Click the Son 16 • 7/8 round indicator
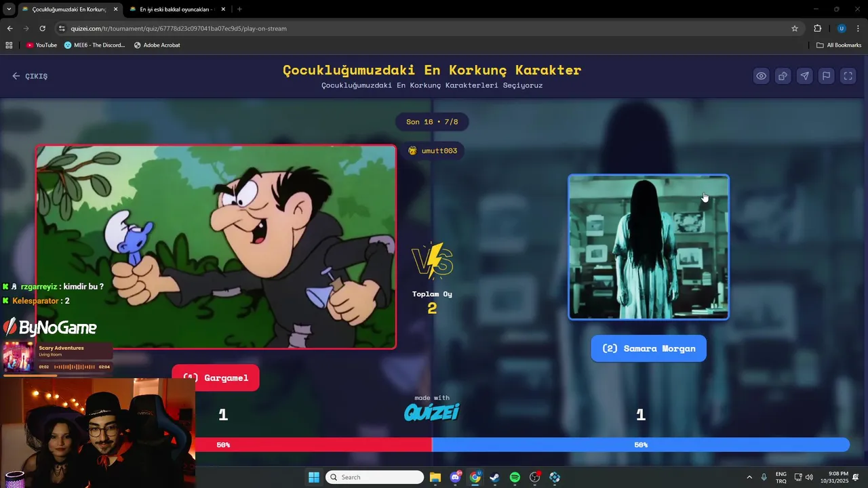This screenshot has width=868, height=488. click(432, 122)
